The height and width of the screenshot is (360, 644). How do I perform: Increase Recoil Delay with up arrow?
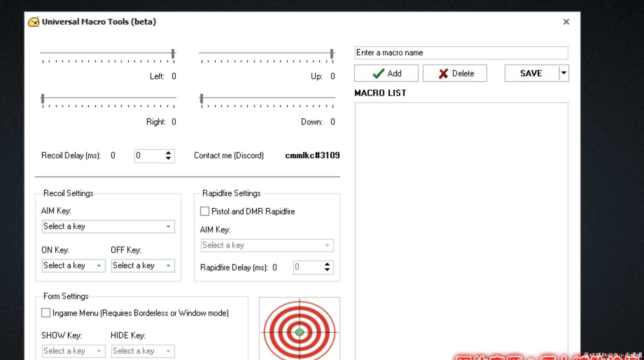(168, 153)
